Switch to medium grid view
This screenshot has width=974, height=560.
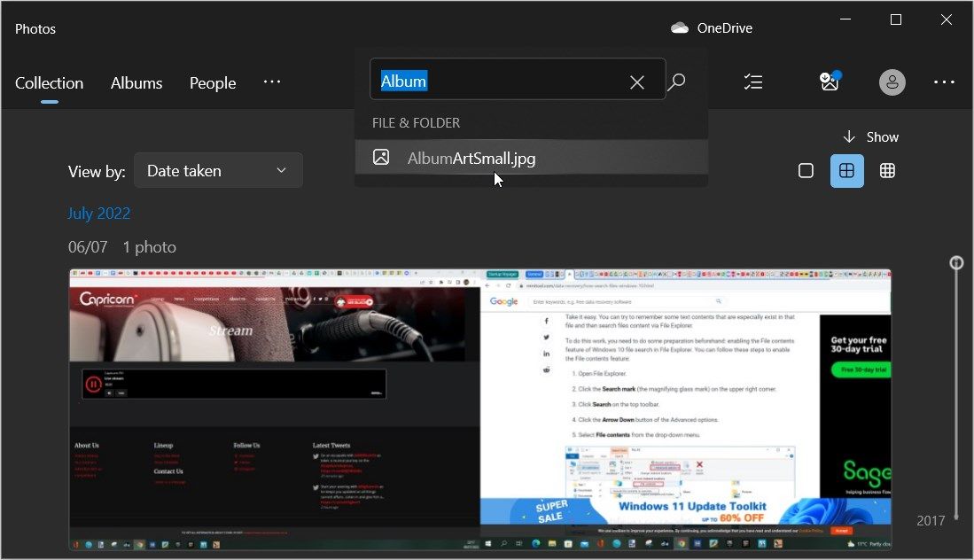pos(846,171)
